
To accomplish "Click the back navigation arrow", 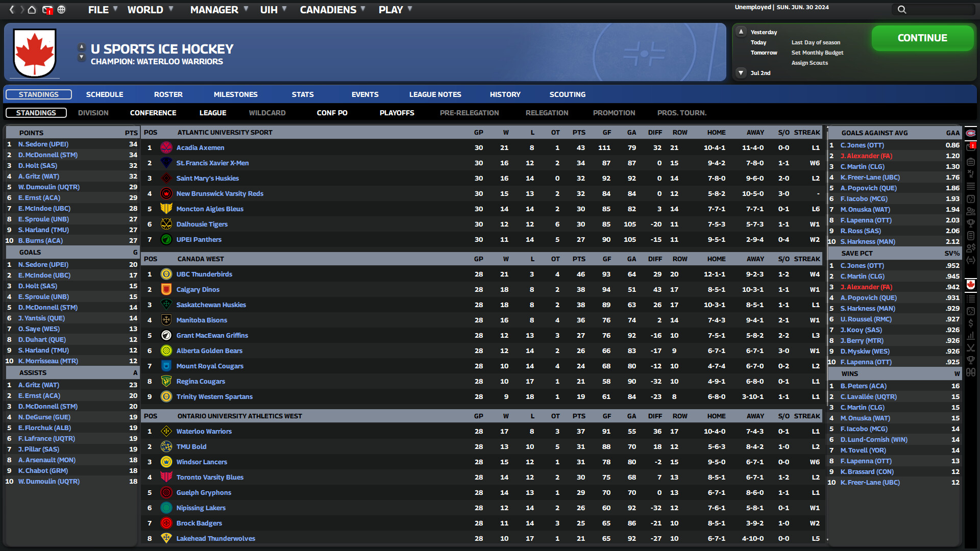I will (x=11, y=10).
